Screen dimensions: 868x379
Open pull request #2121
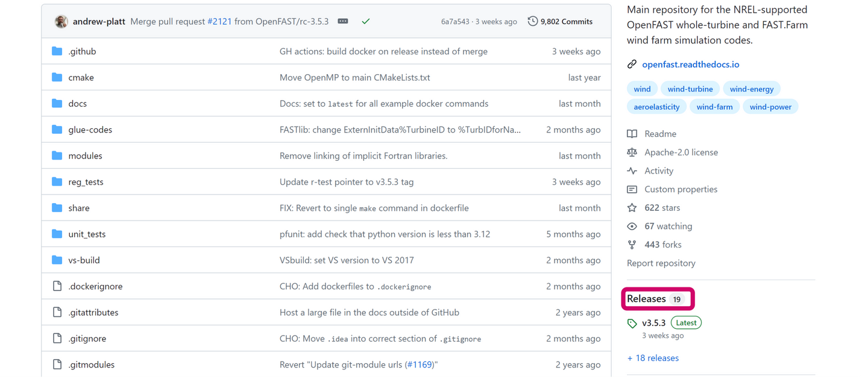[x=219, y=20]
